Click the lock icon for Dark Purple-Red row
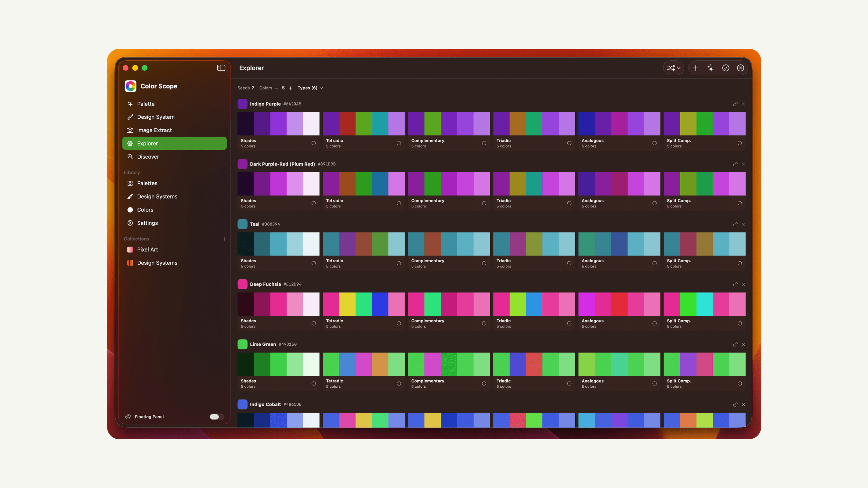The width and height of the screenshot is (868, 488). click(x=735, y=164)
